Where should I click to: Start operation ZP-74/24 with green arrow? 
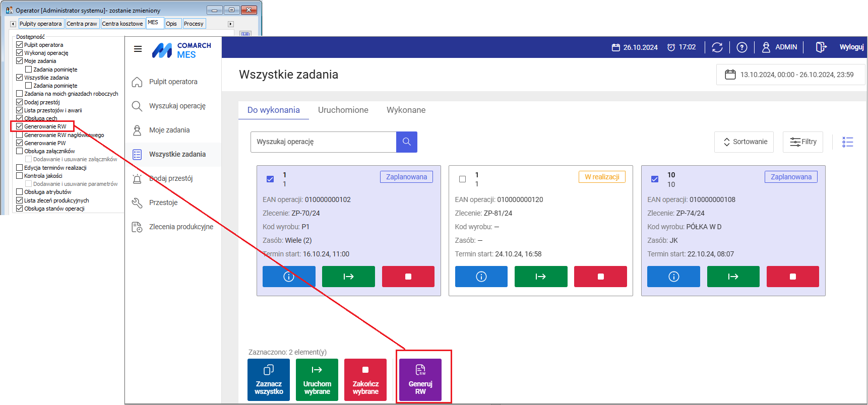[x=733, y=277]
